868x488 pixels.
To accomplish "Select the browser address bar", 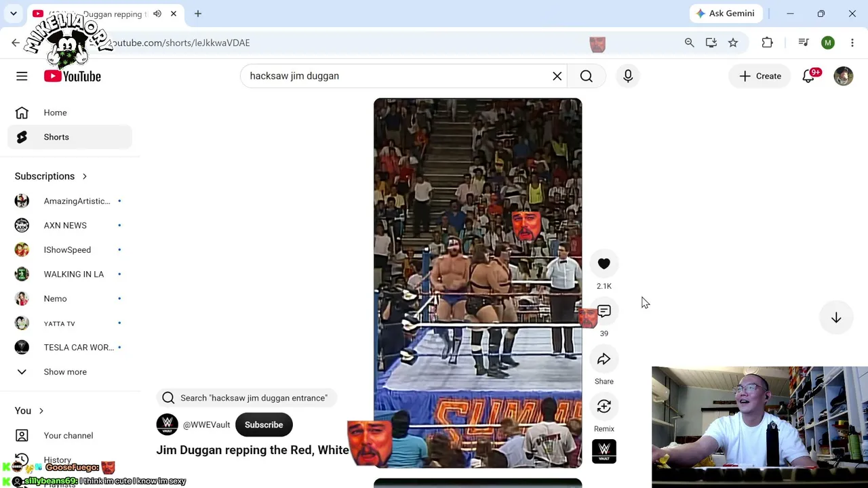I will click(380, 43).
